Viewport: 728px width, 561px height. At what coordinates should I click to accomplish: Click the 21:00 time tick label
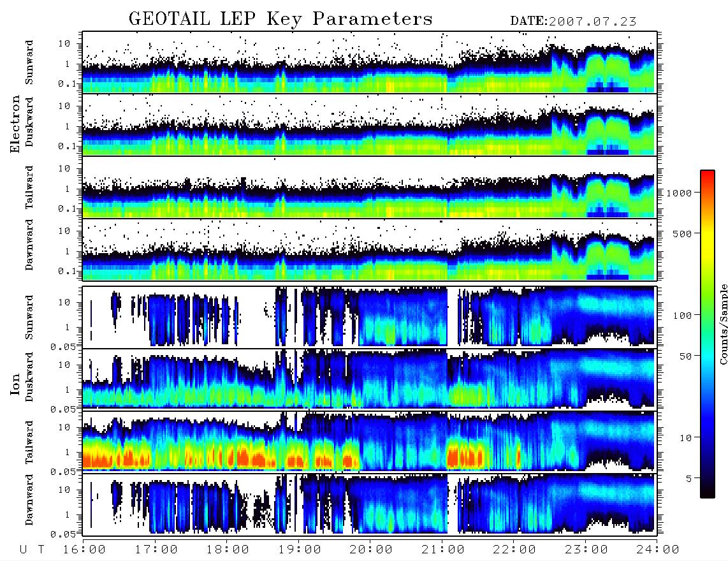pyautogui.click(x=444, y=550)
